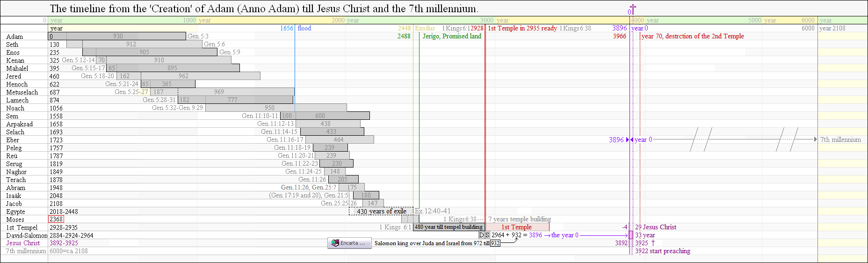Screen dimensions: 868x263
Task: Click the small 'D' David box
Action: coord(481,235)
